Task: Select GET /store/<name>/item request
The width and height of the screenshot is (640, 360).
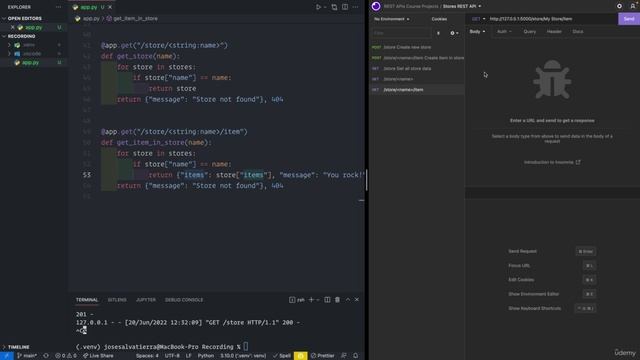Action: coord(417,90)
